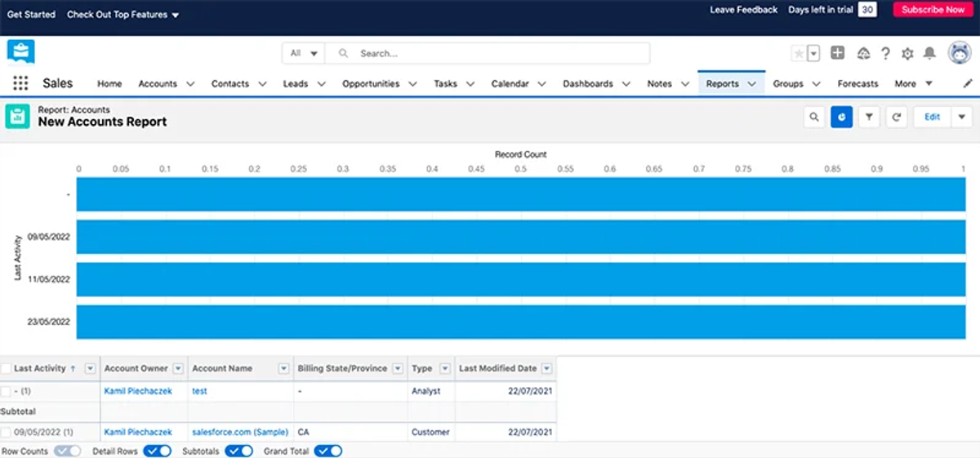The width and height of the screenshot is (980, 458).
Task: Click the Subscribe Now button
Action: point(933,10)
